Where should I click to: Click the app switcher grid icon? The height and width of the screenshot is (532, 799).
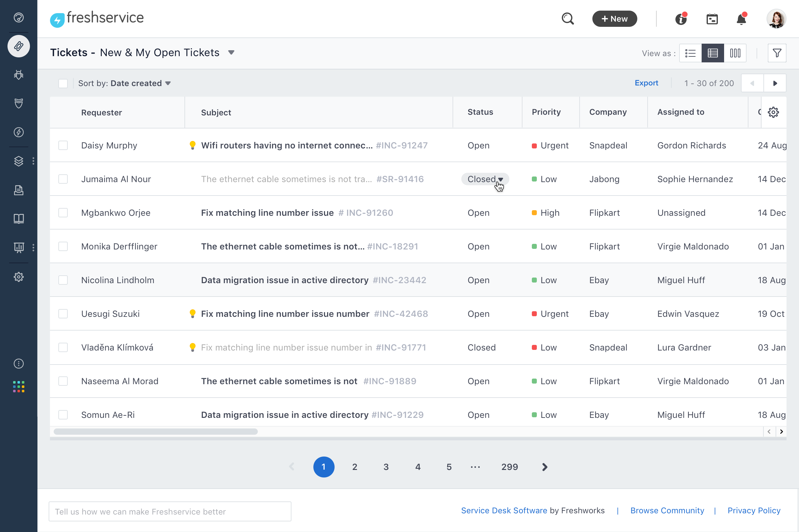click(x=19, y=386)
